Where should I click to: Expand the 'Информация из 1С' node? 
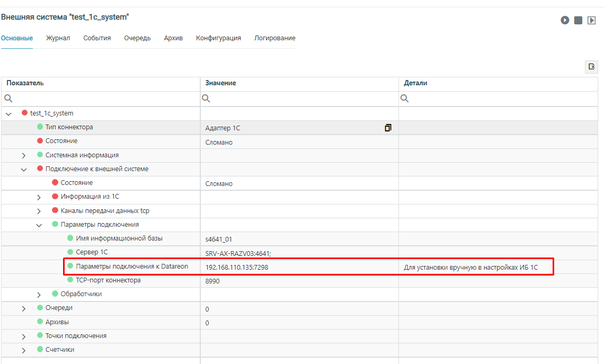coord(39,197)
